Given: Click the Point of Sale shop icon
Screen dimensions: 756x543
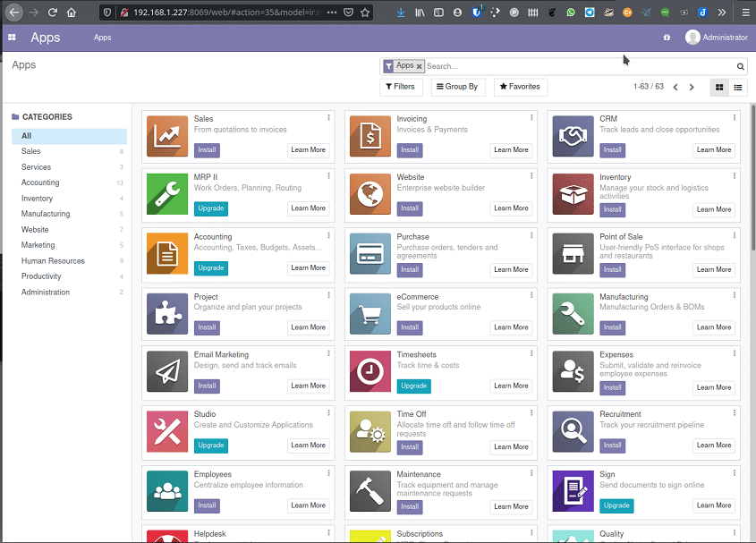Looking at the screenshot, I should click(573, 254).
